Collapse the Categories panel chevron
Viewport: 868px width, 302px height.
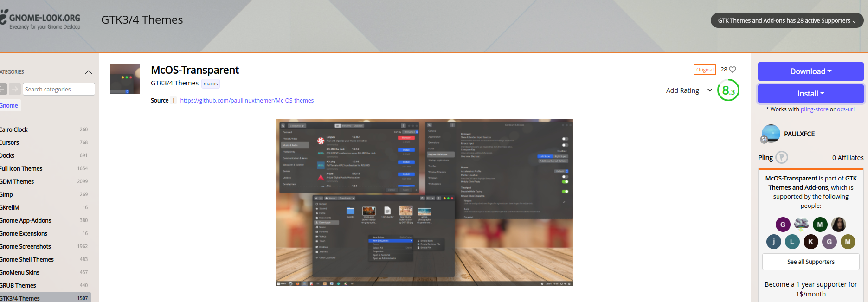[89, 72]
